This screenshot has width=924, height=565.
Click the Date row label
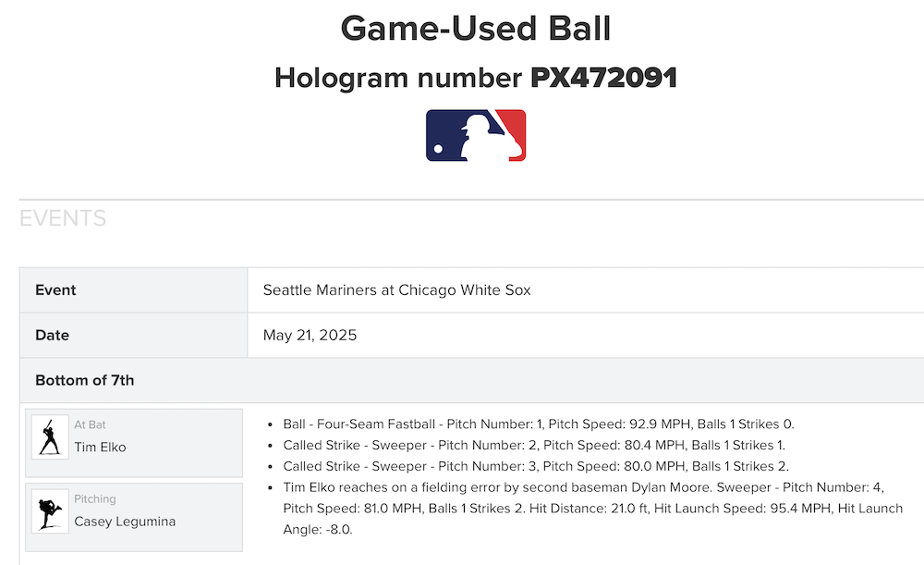pyautogui.click(x=52, y=335)
